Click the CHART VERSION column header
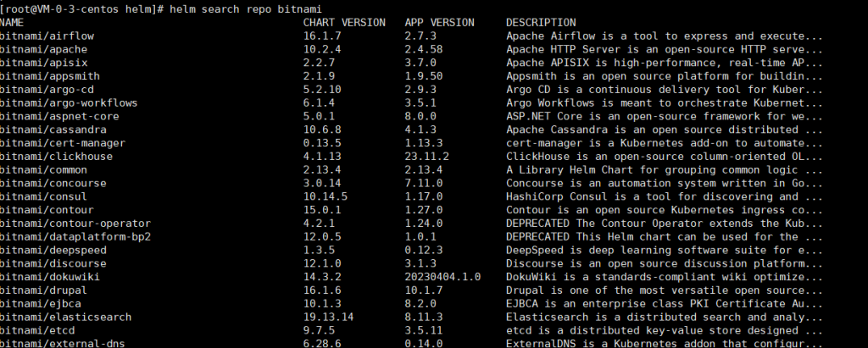 coord(343,22)
